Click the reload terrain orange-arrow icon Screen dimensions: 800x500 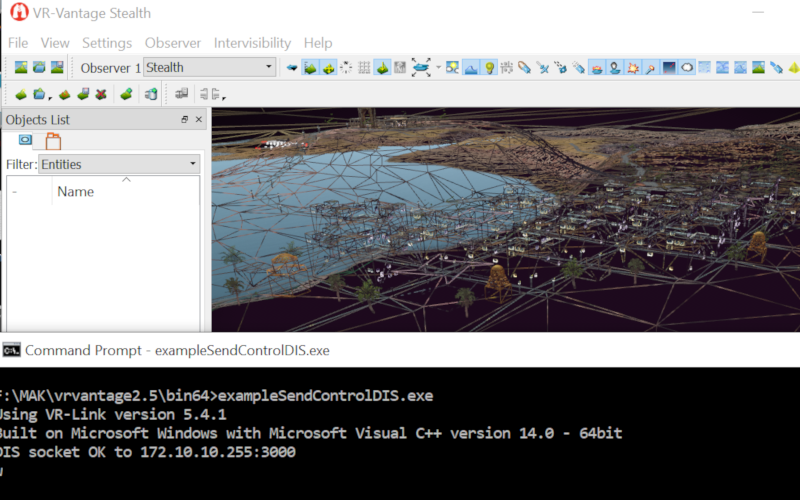[x=65, y=94]
